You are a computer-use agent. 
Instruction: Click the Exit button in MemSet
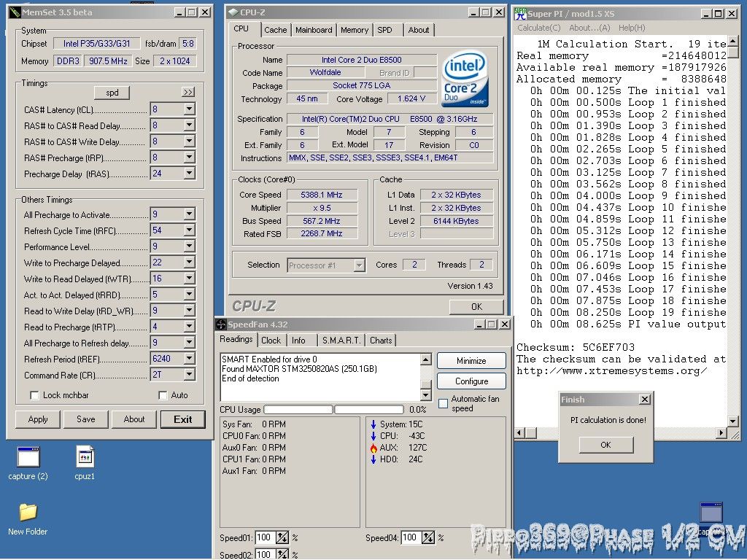click(183, 419)
